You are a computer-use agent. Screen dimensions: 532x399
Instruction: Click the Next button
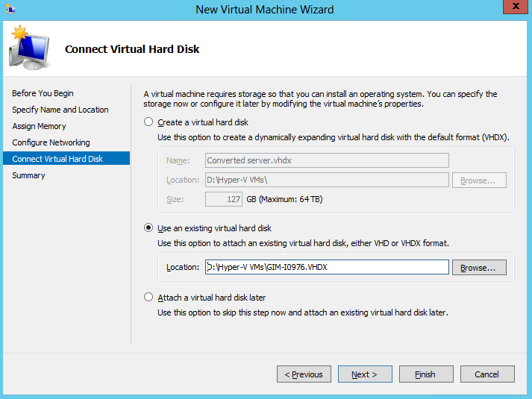pyautogui.click(x=365, y=374)
